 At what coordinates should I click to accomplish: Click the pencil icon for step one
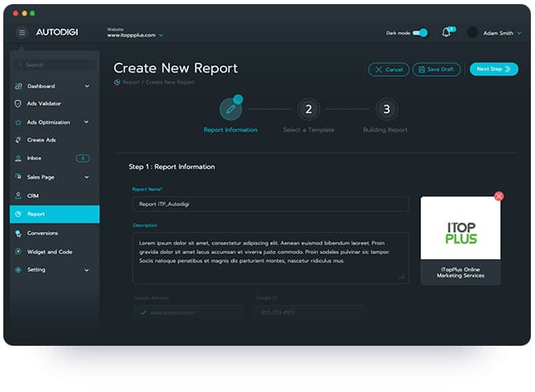[x=230, y=109]
